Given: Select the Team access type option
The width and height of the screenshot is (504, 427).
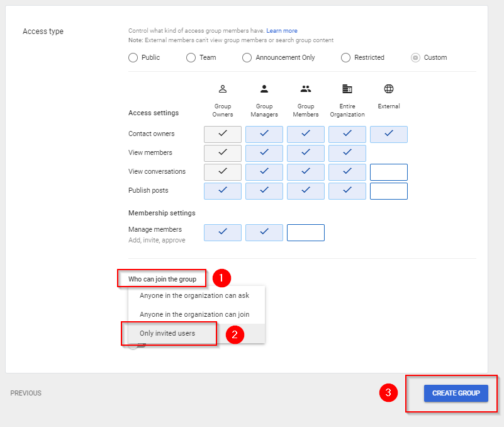Looking at the screenshot, I should pos(191,57).
